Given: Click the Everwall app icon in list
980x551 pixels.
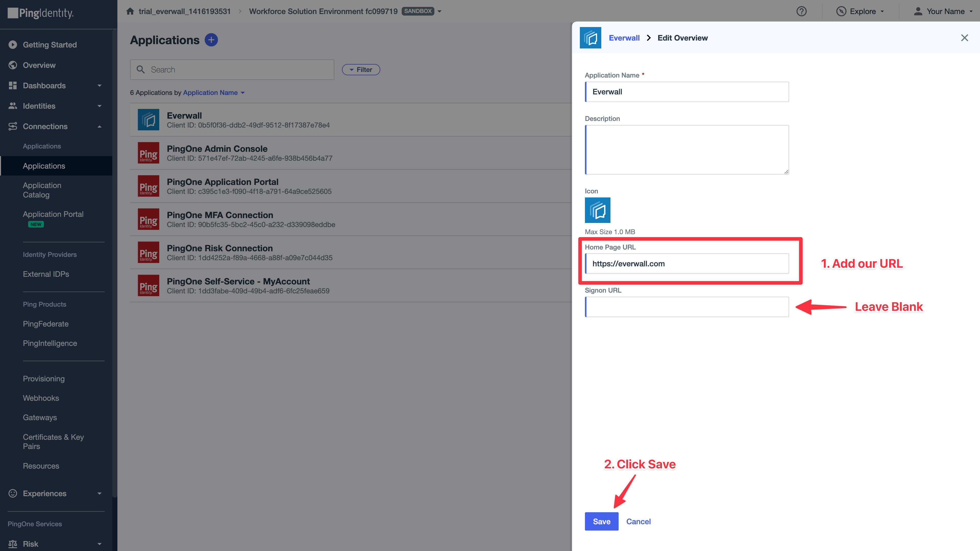Looking at the screenshot, I should tap(148, 120).
